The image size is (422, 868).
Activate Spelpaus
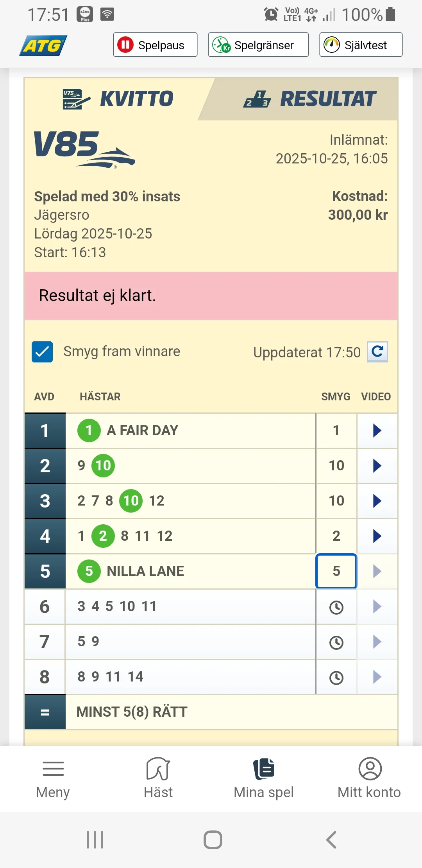(x=155, y=45)
